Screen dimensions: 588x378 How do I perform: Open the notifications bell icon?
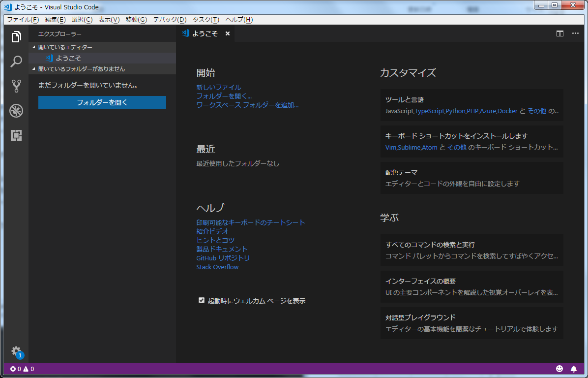(x=573, y=369)
